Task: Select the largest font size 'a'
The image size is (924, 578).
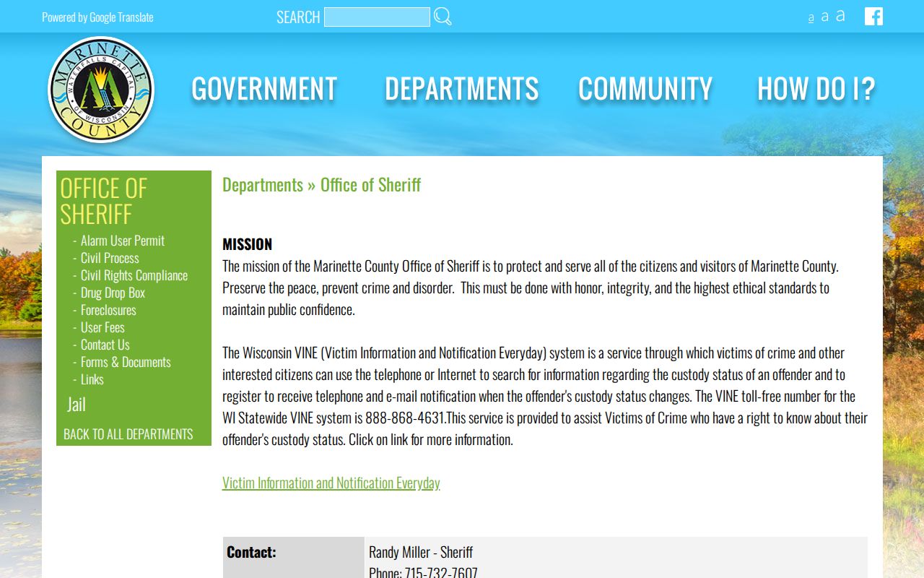Action: (x=840, y=16)
